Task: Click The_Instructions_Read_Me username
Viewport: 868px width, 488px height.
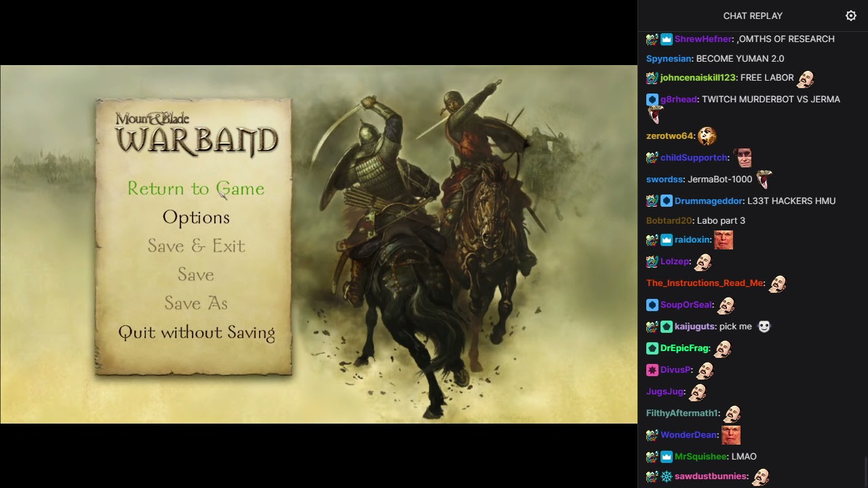Action: (x=705, y=283)
